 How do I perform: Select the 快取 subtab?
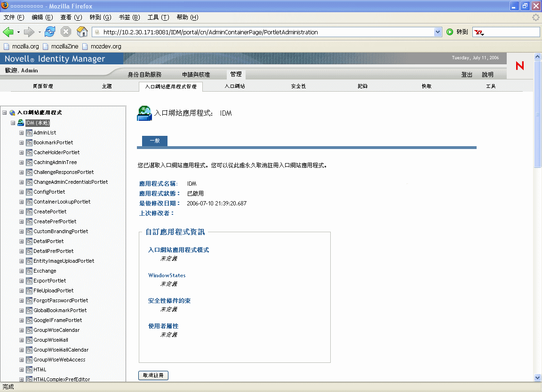427,86
